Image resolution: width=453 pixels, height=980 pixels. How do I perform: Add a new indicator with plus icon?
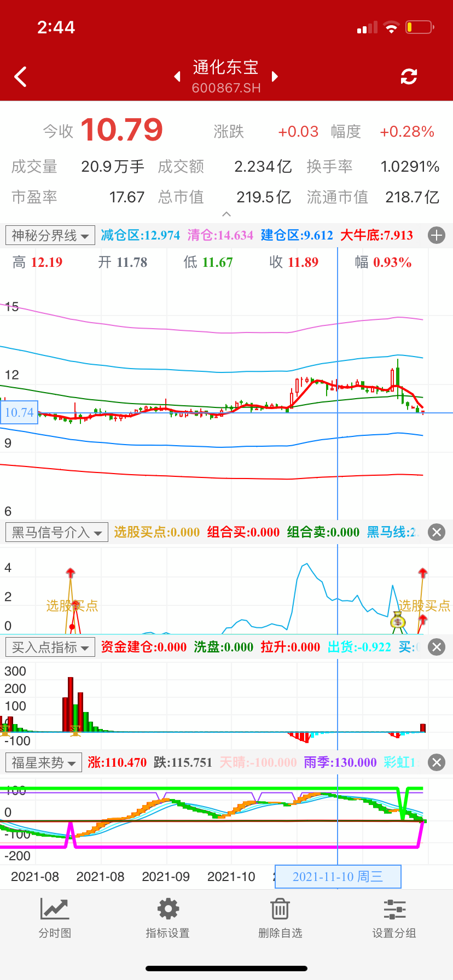tap(437, 235)
